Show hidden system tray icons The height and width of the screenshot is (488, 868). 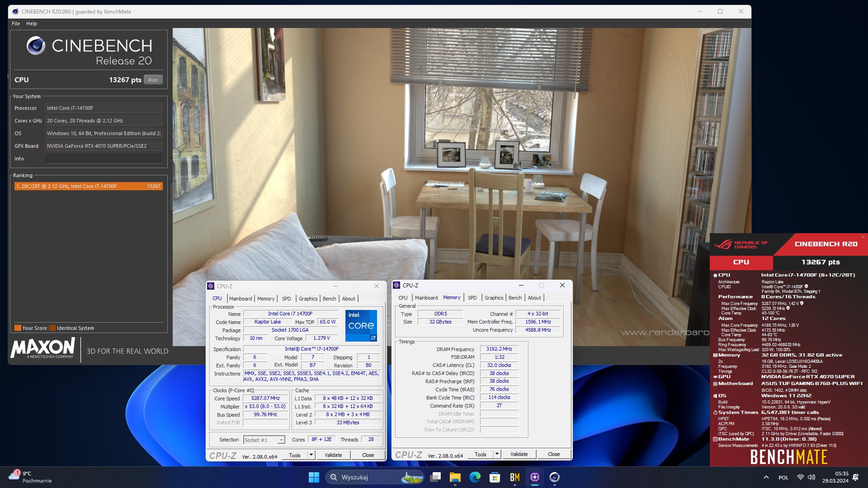pyautogui.click(x=766, y=477)
